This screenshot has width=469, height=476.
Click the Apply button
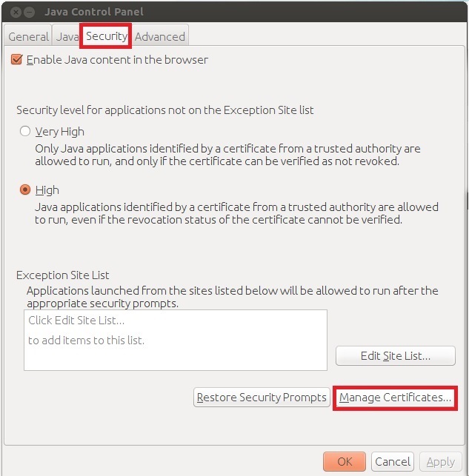coord(440,461)
